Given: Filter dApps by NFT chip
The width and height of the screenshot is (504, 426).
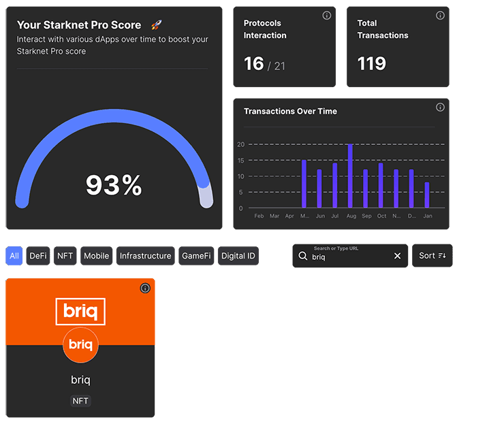Looking at the screenshot, I should point(65,256).
